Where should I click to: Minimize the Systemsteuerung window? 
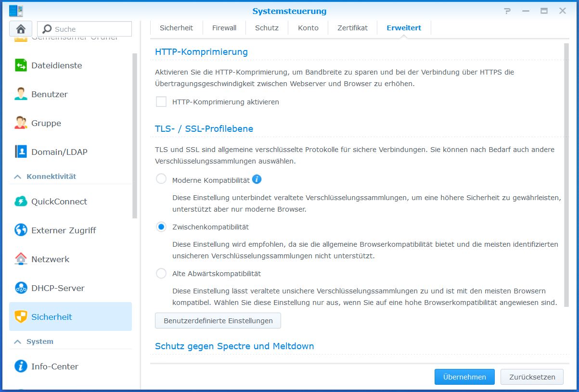[526, 11]
